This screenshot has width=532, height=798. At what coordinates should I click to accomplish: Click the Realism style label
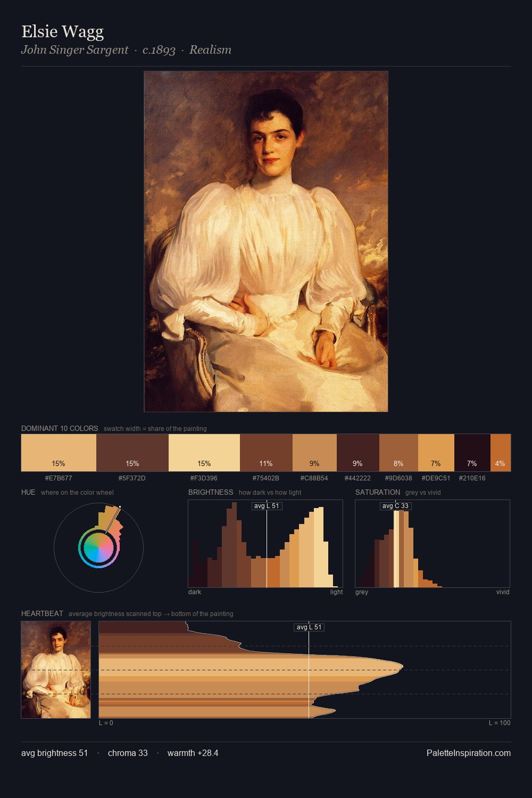click(210, 50)
